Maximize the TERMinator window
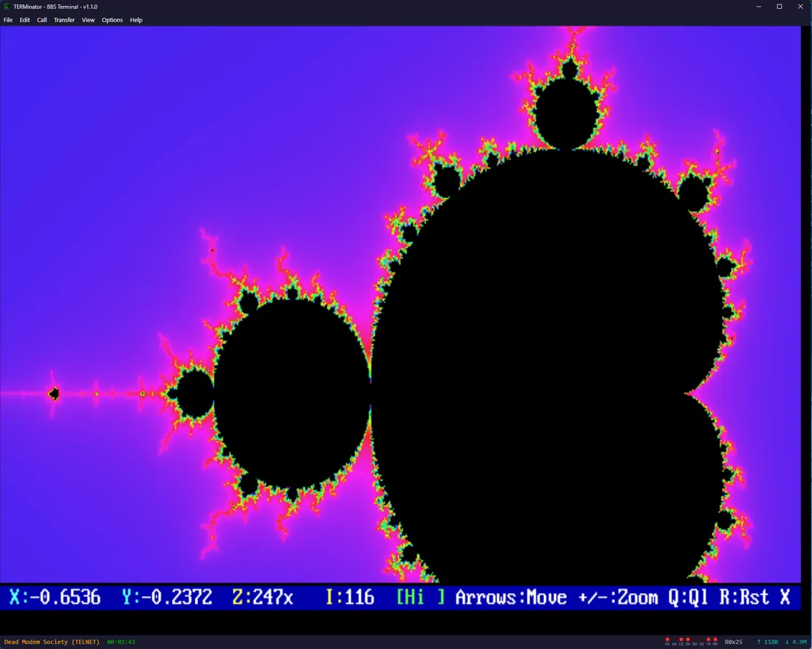812x649 pixels. tap(780, 7)
